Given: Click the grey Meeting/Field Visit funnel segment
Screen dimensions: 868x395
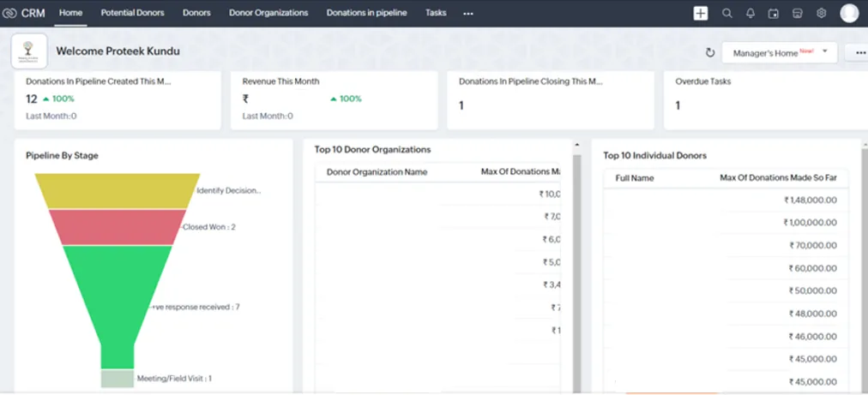Looking at the screenshot, I should point(118,379).
